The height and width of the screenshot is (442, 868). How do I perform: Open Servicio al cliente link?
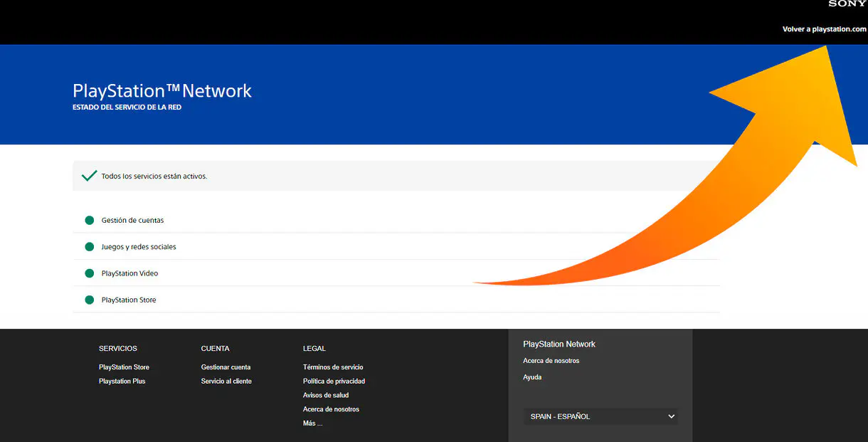click(x=226, y=382)
